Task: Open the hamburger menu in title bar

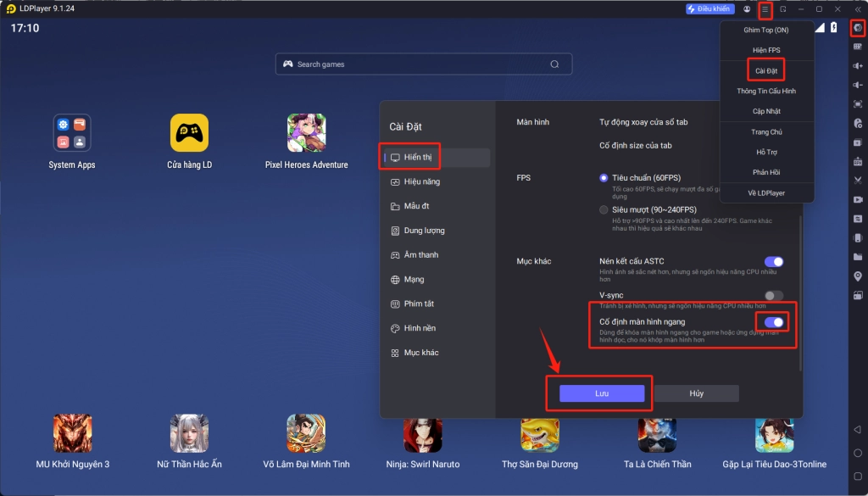Action: pos(765,8)
